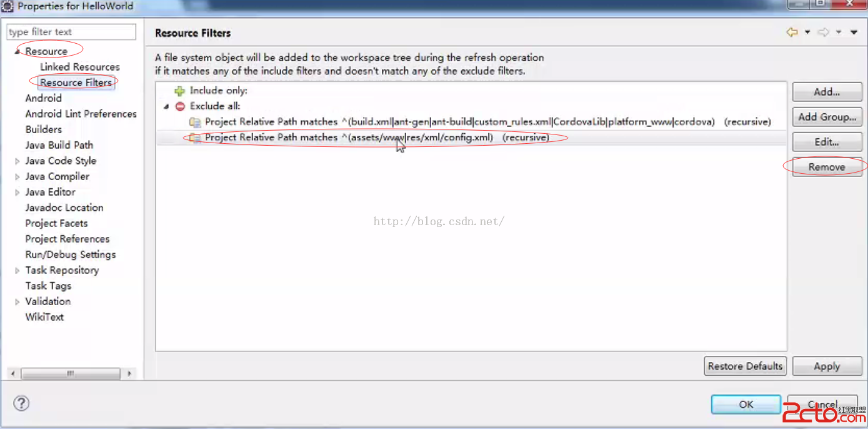Click the forward navigation arrow icon
868x429 pixels.
coord(824,32)
